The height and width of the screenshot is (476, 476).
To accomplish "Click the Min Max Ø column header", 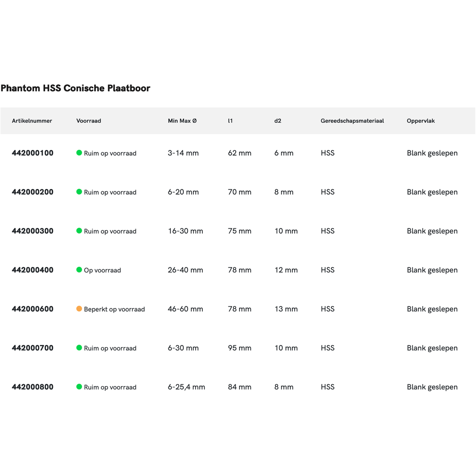I will click(x=182, y=121).
